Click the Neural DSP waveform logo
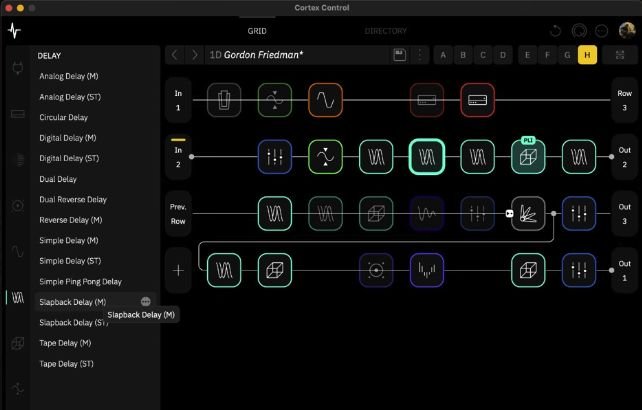 (x=14, y=31)
